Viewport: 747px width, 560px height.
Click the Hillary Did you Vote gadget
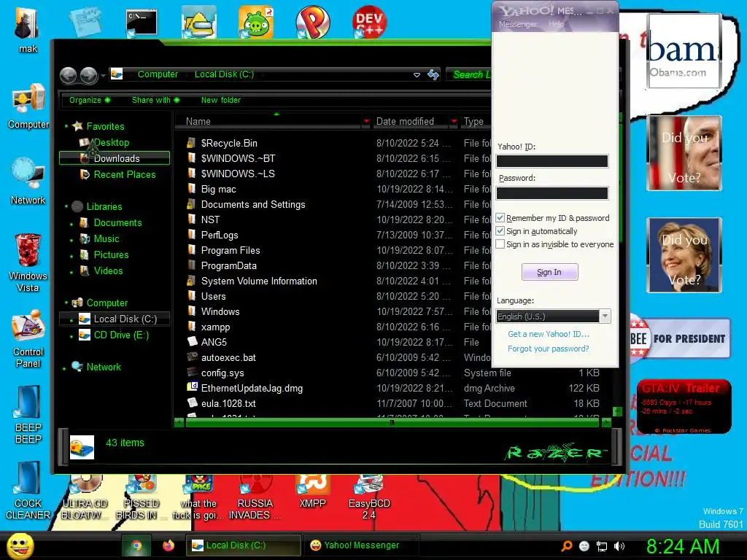point(684,254)
